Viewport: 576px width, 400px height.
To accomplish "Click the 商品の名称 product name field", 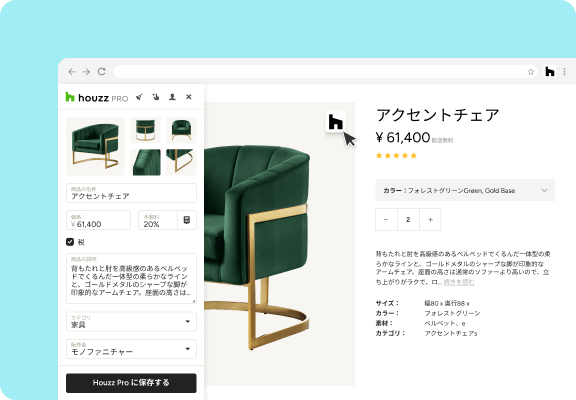I will click(131, 193).
